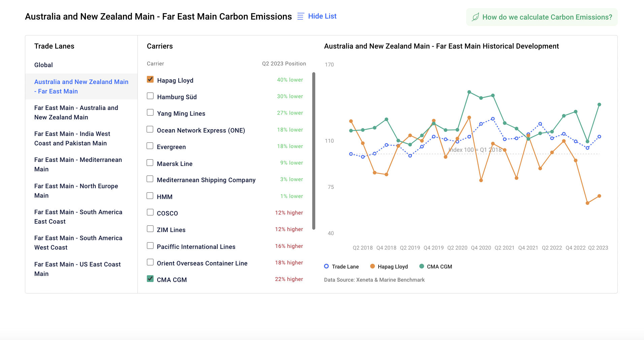Check the ZIM Lines checkbox
Viewport: 644px width, 340px height.
(150, 229)
